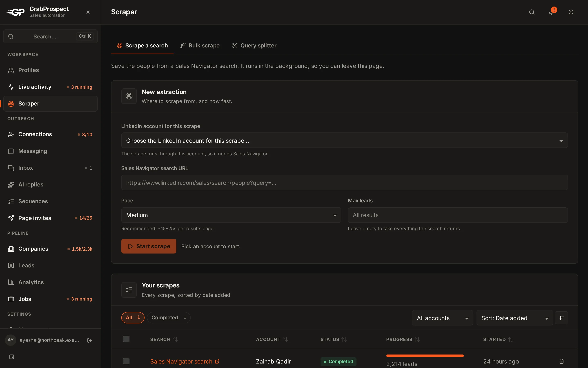588x368 pixels.
Task: Open Live activity in the sidebar
Action: click(50, 87)
